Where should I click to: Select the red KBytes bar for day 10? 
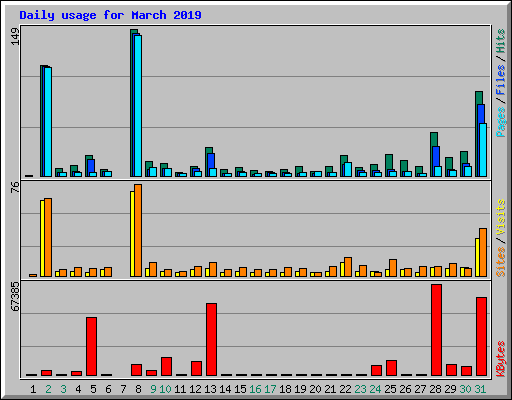166,367
